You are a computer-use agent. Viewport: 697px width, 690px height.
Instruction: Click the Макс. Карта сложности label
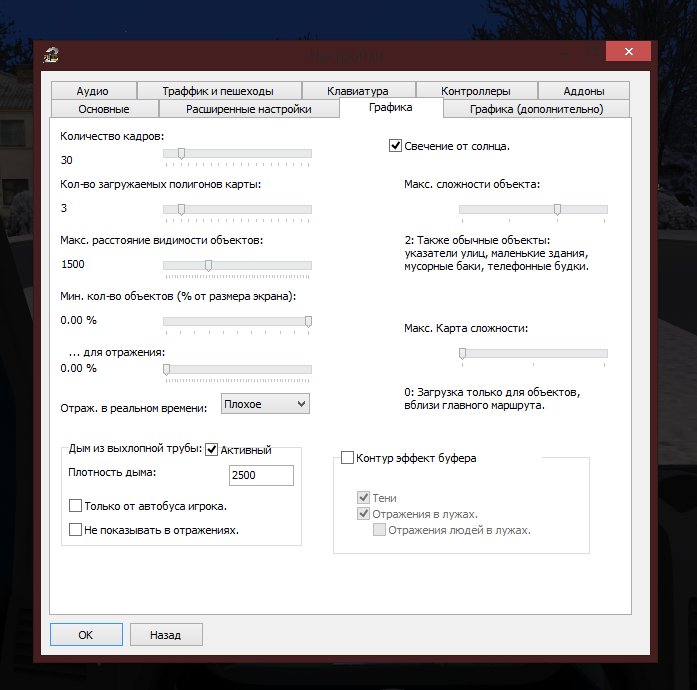[466, 328]
